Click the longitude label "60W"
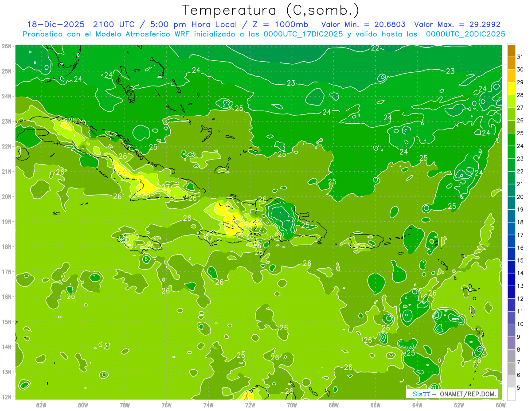This screenshot has width=532, height=411. pos(501,404)
